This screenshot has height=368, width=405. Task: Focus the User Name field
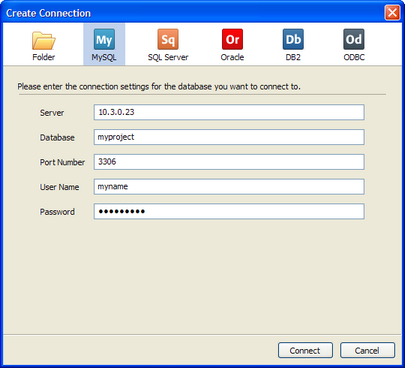pyautogui.click(x=229, y=187)
